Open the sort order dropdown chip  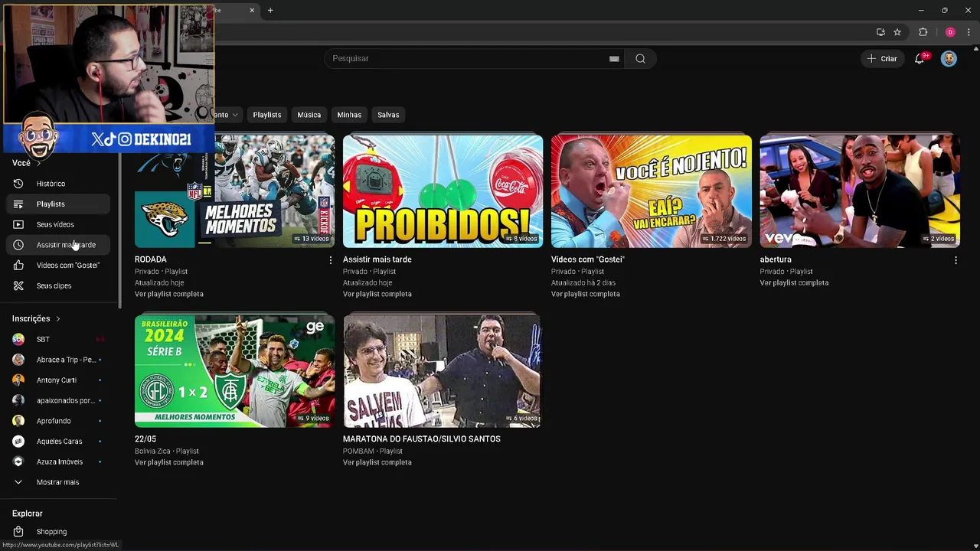(x=227, y=115)
